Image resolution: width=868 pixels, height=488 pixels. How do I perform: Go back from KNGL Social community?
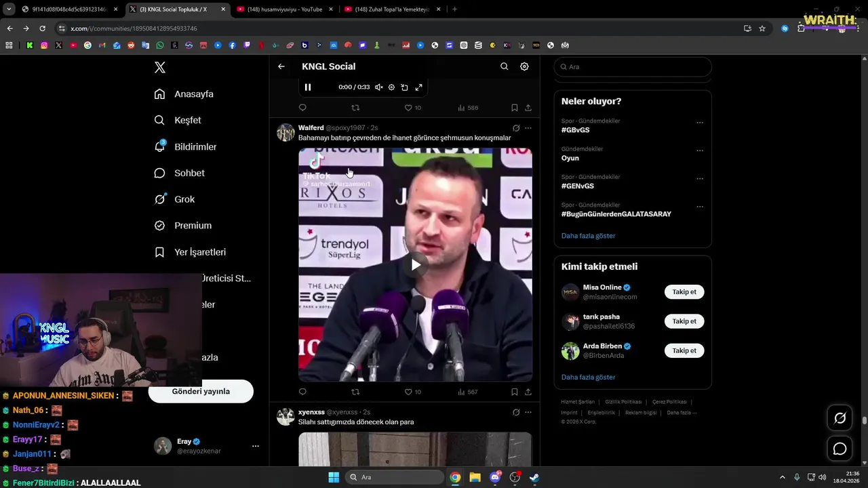click(x=281, y=66)
